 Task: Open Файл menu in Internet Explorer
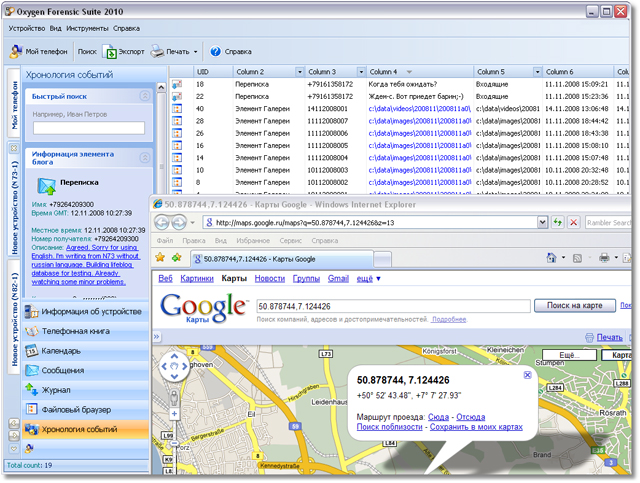pyautogui.click(x=165, y=240)
